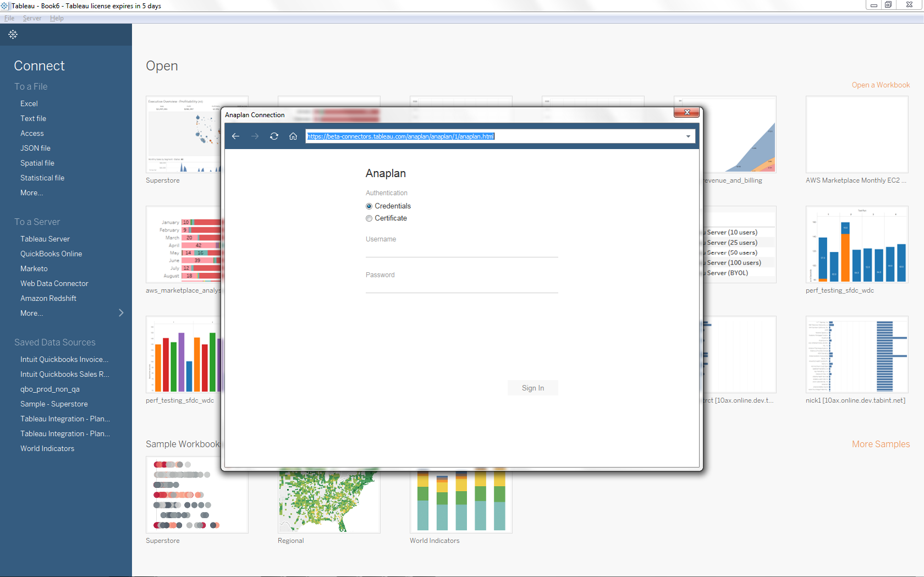Restore down the Tableau window
Image resolution: width=924 pixels, height=577 pixels.
888,5
